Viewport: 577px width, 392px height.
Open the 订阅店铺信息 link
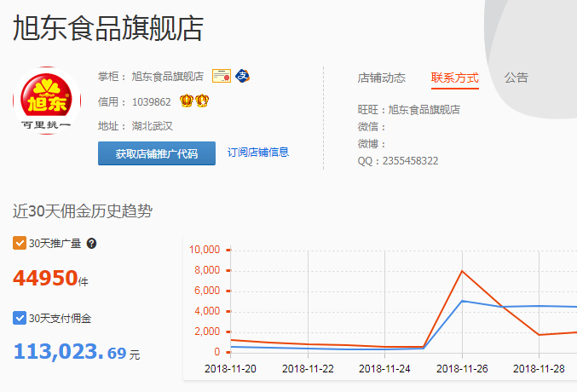[x=258, y=153]
